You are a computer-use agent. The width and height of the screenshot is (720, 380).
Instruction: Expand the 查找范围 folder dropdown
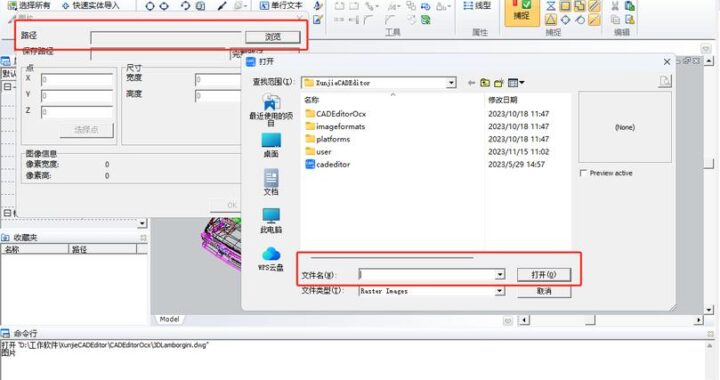point(451,83)
